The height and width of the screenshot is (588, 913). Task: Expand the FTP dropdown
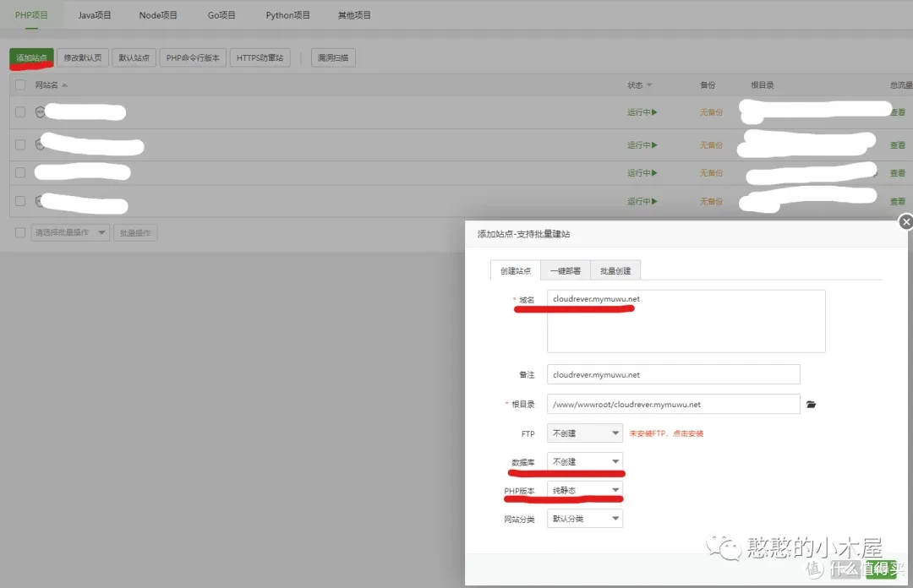[x=585, y=433]
